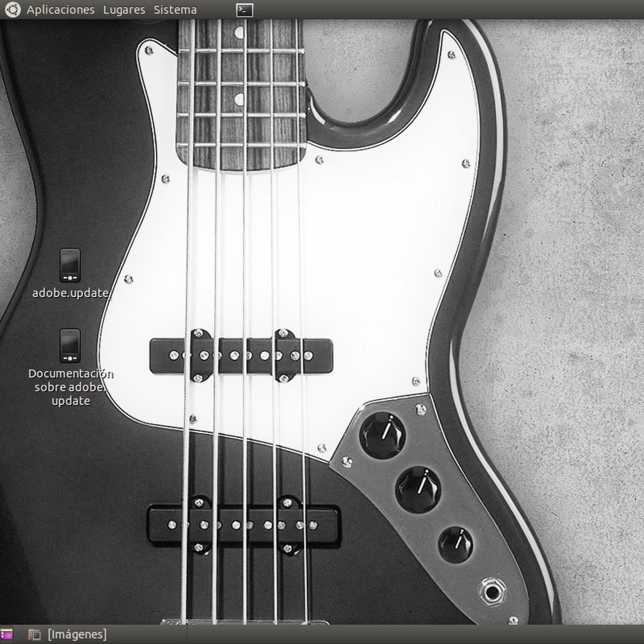The height and width of the screenshot is (644, 644).
Task: Click the Documentación sobre adobe update label
Action: tap(71, 387)
